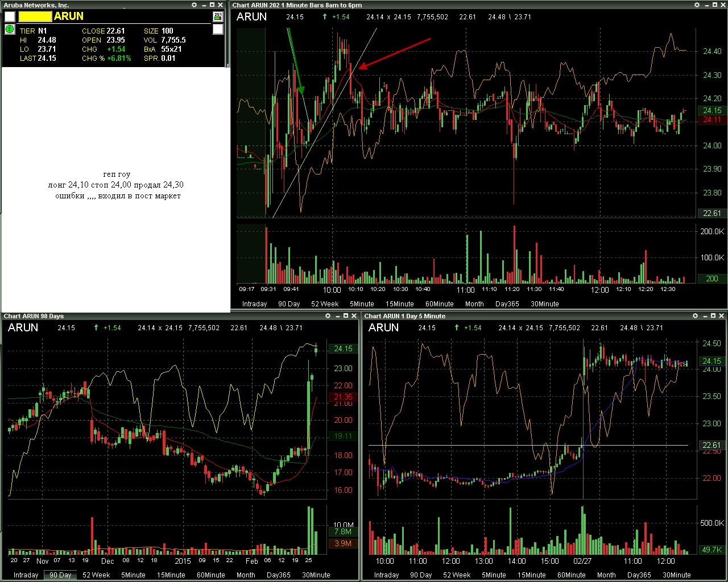Select 15Minute tab in the 1 Minute chart

(400, 304)
